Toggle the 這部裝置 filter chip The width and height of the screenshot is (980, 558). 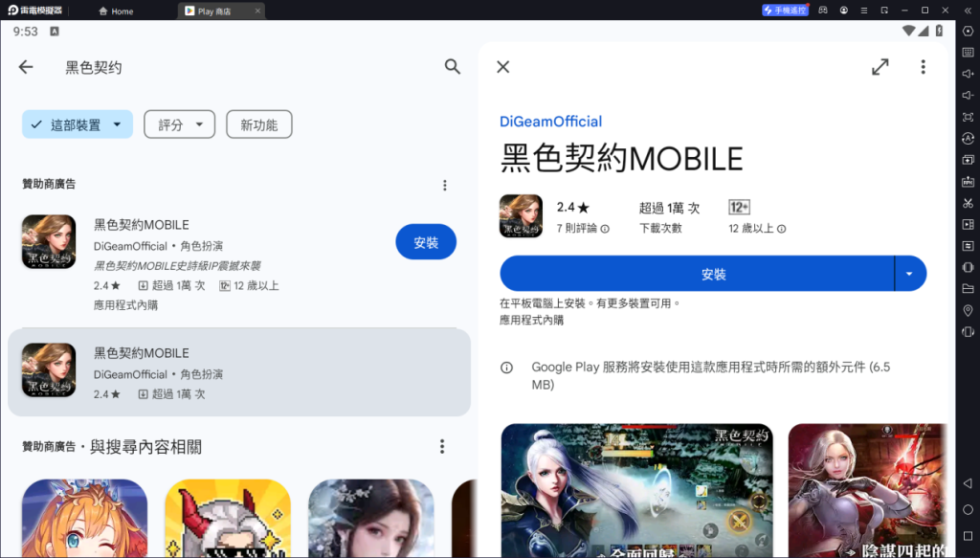pos(78,124)
